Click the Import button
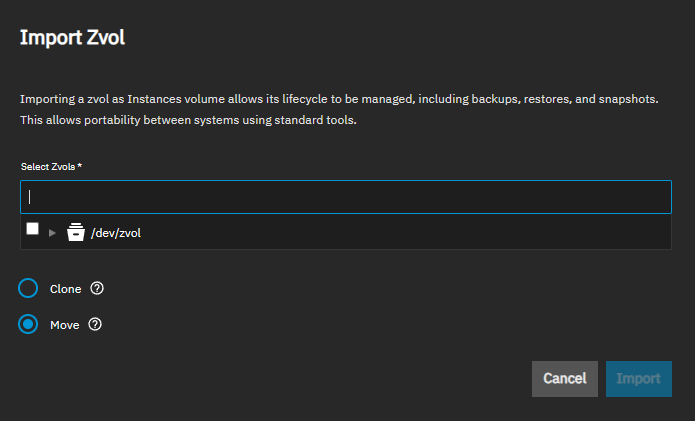This screenshot has height=421, width=695. coord(638,379)
